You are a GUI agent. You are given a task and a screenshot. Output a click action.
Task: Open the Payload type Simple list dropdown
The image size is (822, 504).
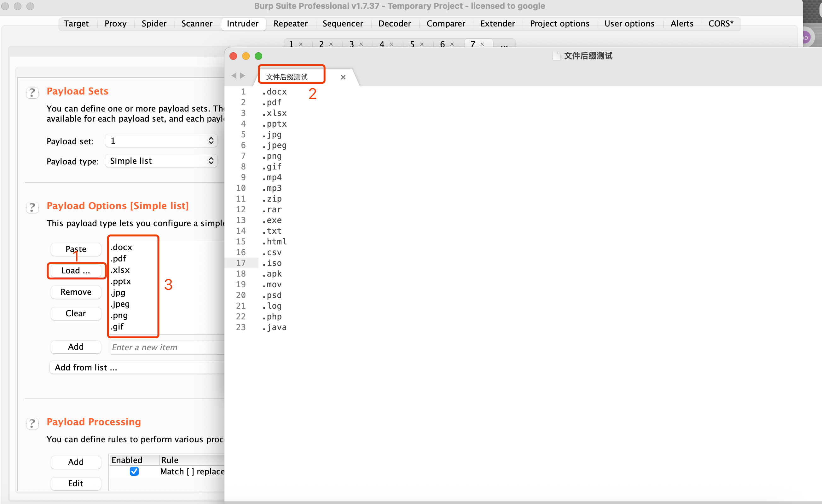[x=161, y=161]
